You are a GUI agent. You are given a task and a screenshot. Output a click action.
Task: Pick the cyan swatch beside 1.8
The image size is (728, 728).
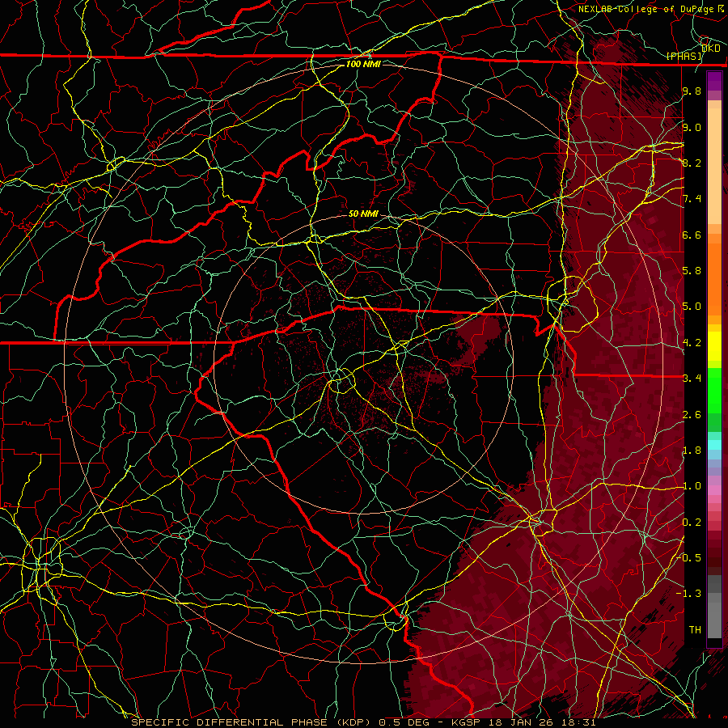click(x=714, y=445)
